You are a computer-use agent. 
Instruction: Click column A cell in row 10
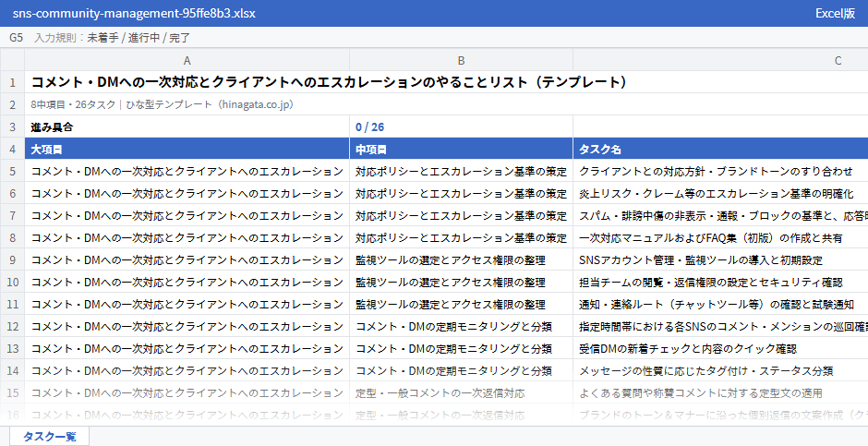point(187,282)
